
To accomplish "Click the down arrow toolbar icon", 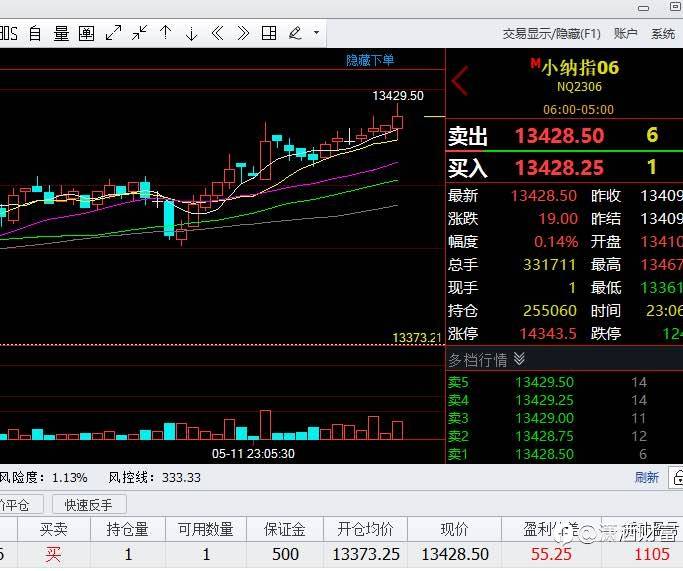I will (x=191, y=33).
